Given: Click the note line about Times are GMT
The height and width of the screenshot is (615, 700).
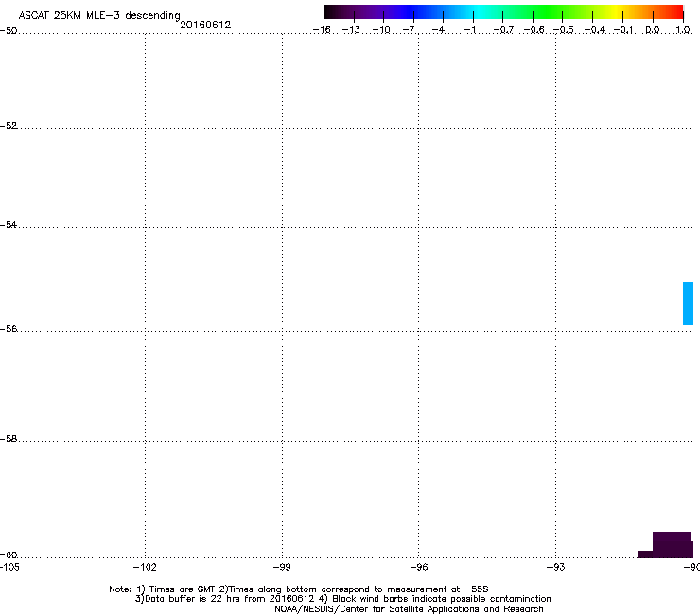Looking at the screenshot, I should tap(299, 589).
